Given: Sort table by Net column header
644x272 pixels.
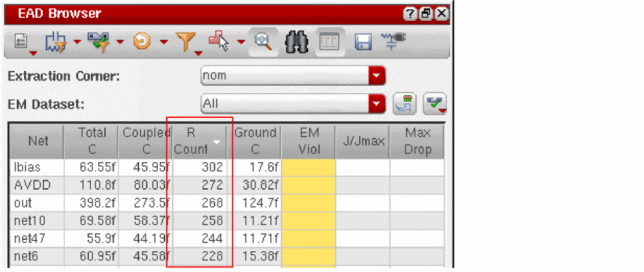Looking at the screenshot, I should (35, 142).
